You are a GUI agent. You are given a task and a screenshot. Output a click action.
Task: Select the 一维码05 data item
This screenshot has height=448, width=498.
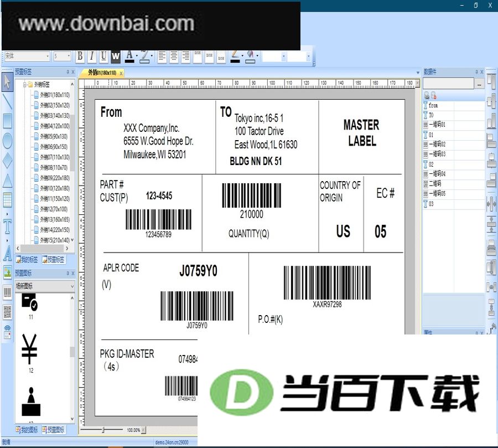click(x=454, y=193)
